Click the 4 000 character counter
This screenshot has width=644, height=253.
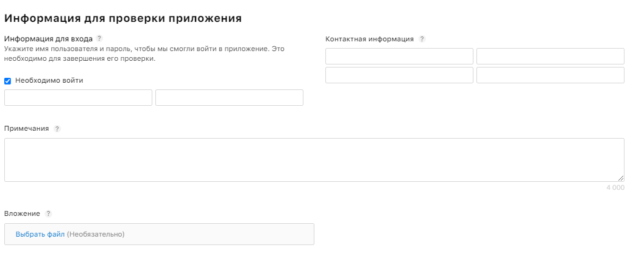[x=615, y=188]
